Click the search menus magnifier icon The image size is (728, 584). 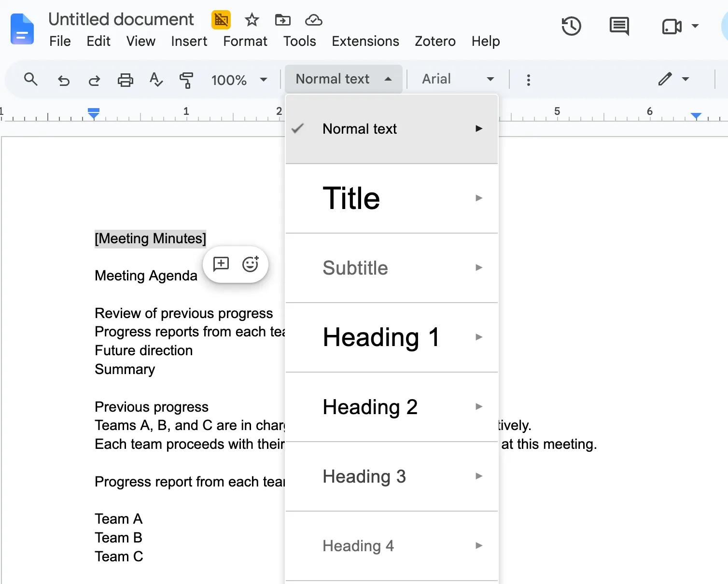[x=31, y=79]
